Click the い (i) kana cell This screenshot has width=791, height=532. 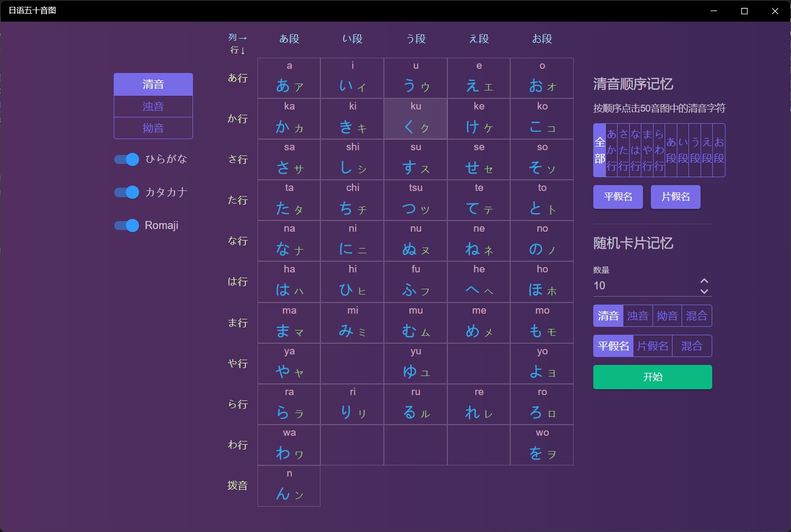(352, 78)
